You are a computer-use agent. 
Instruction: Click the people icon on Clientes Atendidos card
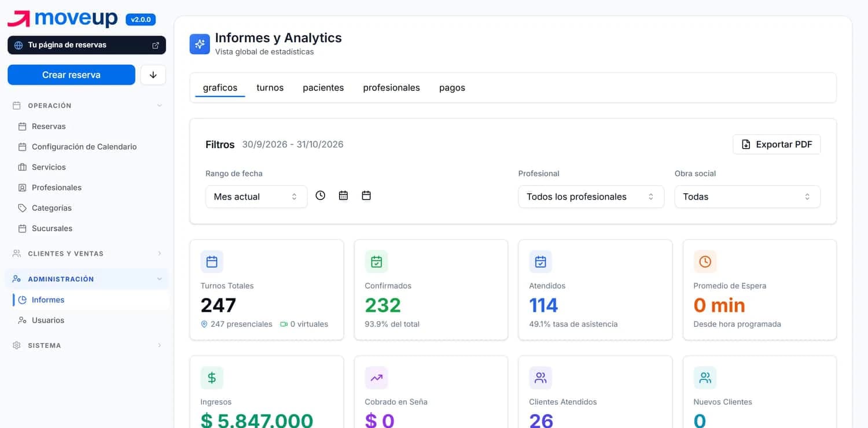[x=540, y=378]
